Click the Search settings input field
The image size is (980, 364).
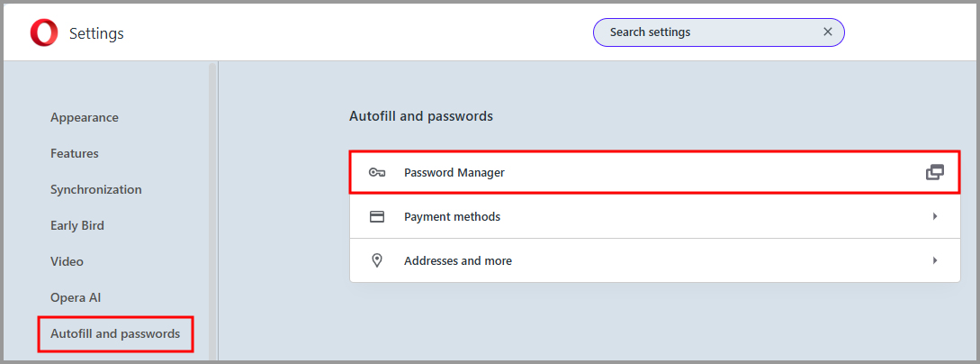(706, 32)
